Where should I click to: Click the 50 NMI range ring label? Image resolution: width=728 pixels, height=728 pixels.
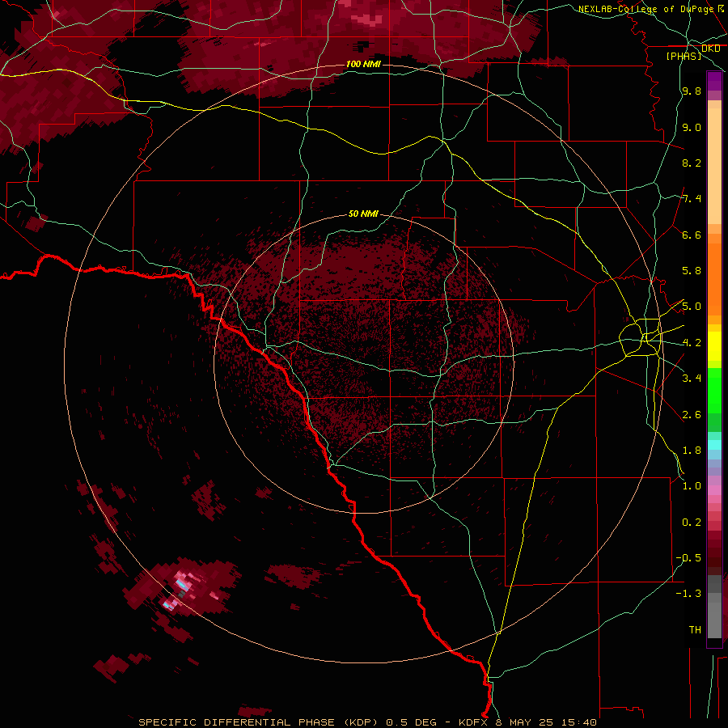(363, 214)
